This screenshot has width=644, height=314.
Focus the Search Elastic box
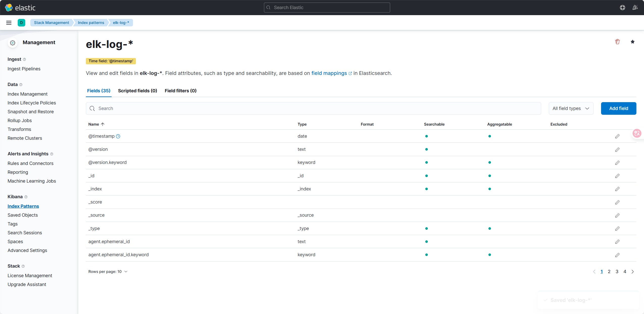click(x=327, y=8)
